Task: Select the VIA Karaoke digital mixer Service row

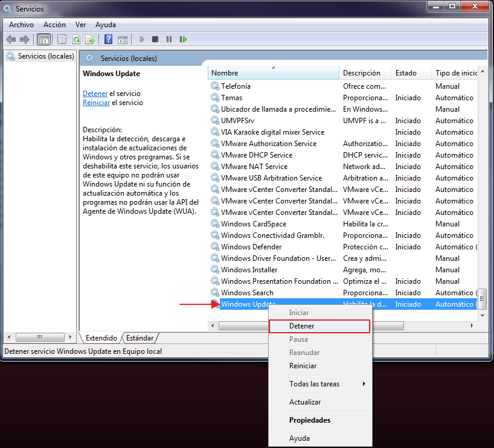Action: (x=343, y=132)
